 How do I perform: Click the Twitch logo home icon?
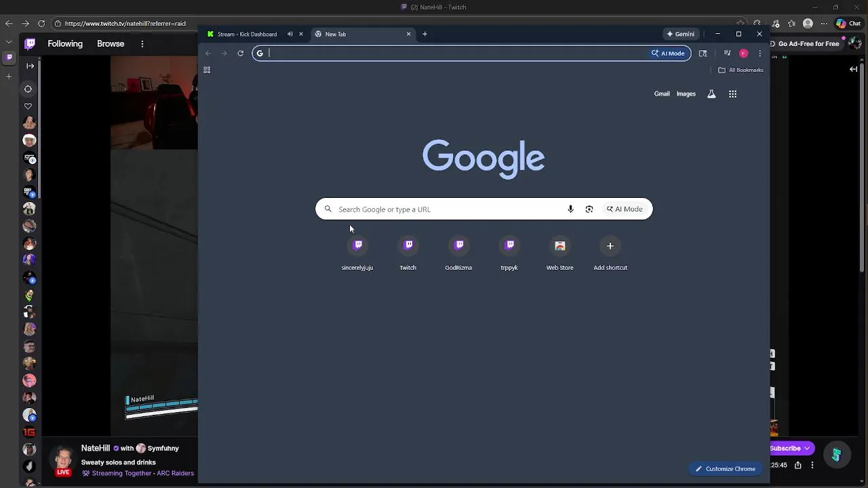(x=30, y=44)
